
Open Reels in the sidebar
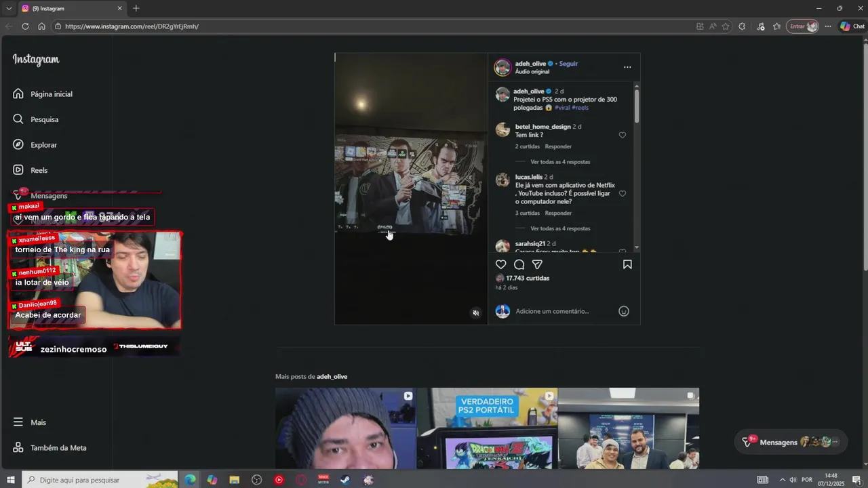30,170
